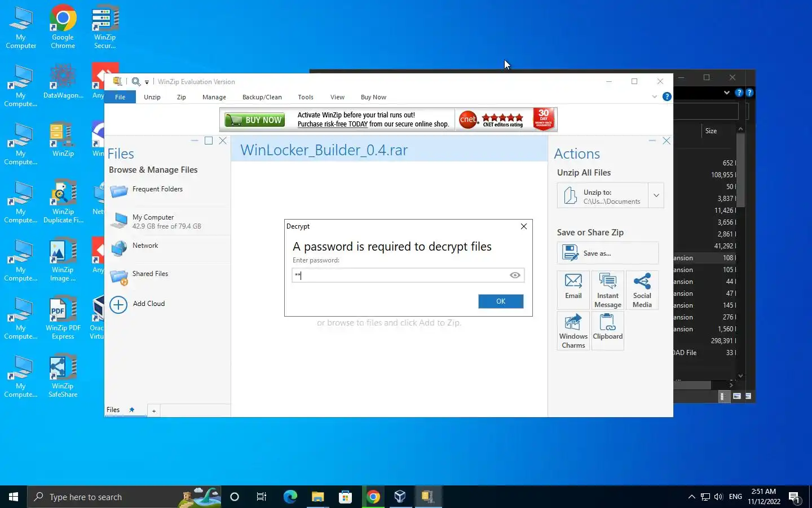
Task: Open WinZip Duplicate File desktop icon
Action: (63, 202)
